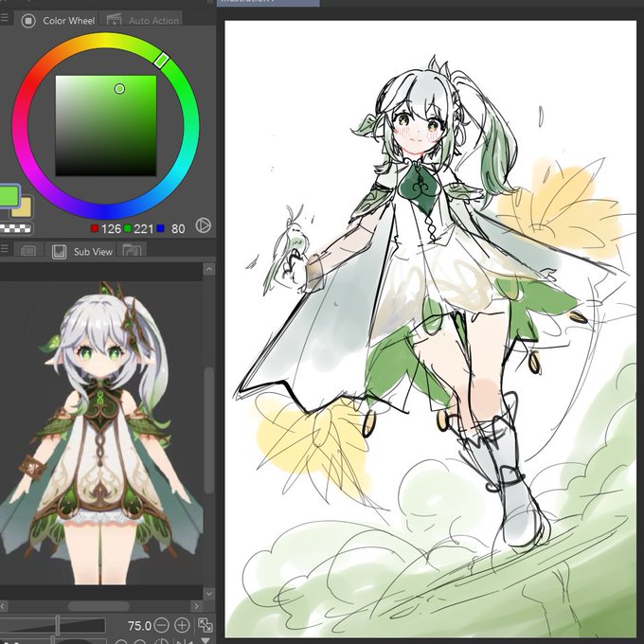Open the Sub View panel menu
This screenshot has width=644, height=644.
(x=4, y=248)
